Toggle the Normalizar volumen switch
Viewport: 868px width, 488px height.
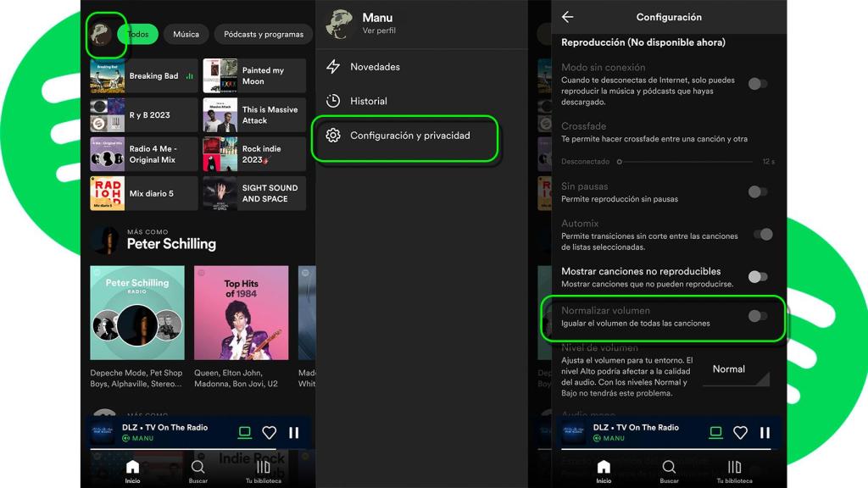tap(758, 316)
